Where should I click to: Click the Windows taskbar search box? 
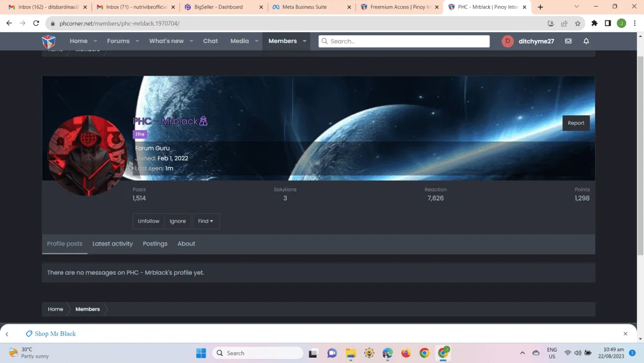258,353
